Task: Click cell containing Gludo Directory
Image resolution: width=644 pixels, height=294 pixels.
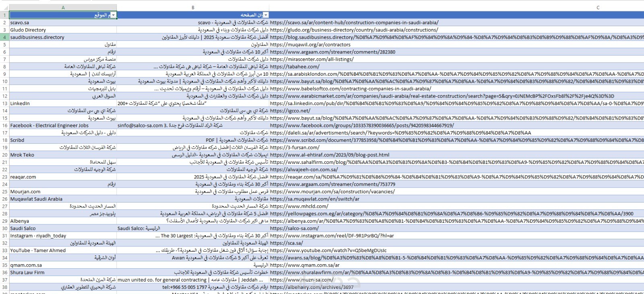Action: [x=63, y=30]
